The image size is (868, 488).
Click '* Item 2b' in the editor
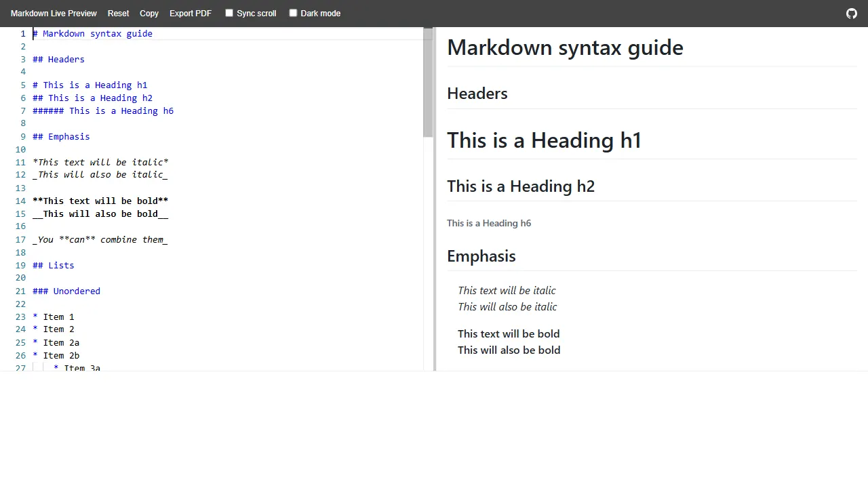56,355
